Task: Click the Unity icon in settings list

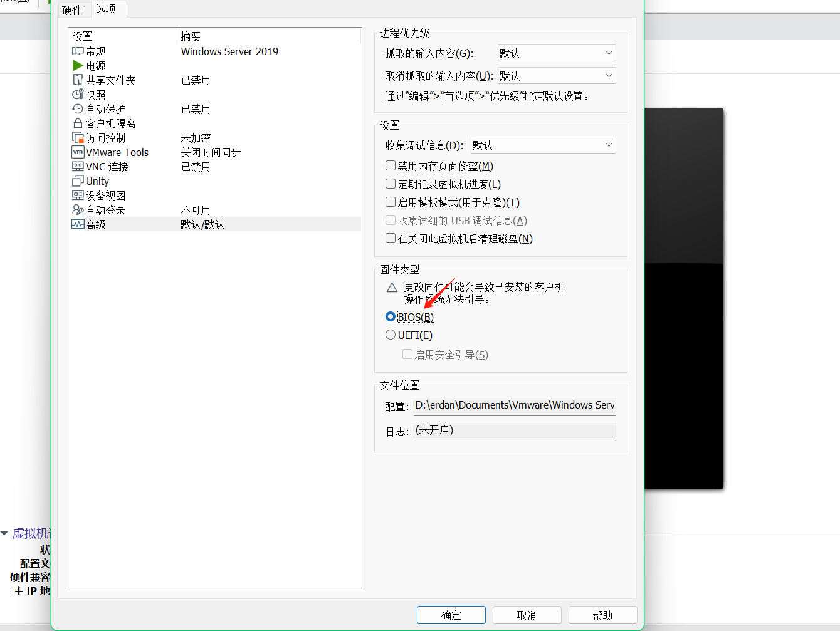Action: (78, 181)
